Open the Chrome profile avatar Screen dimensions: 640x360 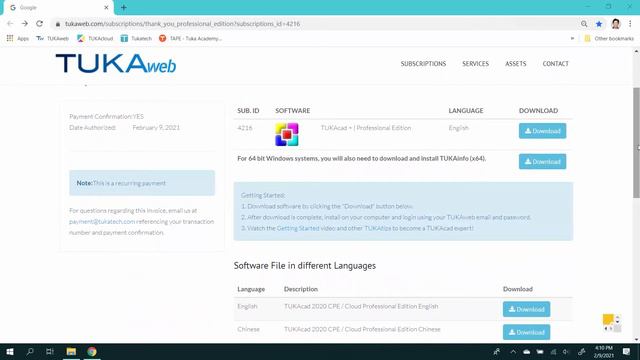[x=616, y=24]
